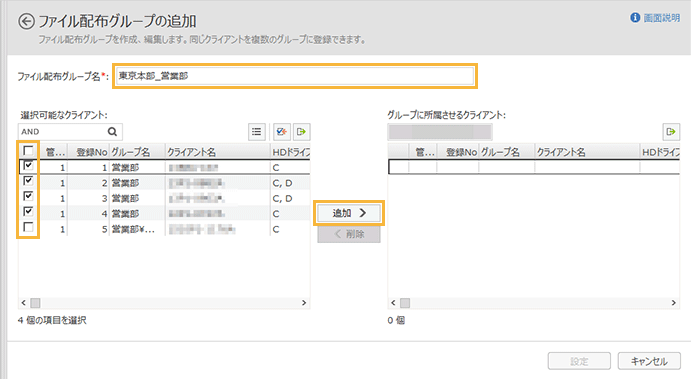Select the 営業部¥… cell in row 5
691x379 pixels.
(x=137, y=229)
